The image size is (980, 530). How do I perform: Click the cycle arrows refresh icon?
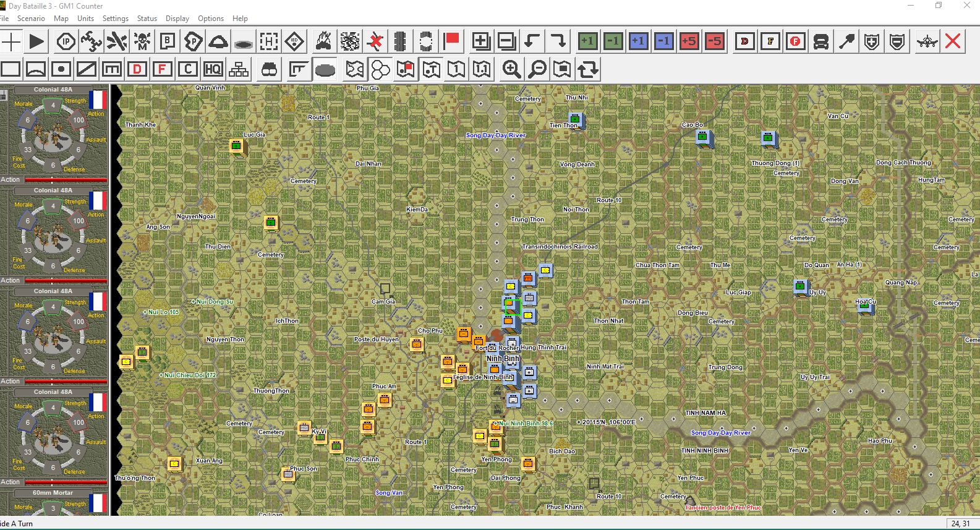tap(587, 69)
